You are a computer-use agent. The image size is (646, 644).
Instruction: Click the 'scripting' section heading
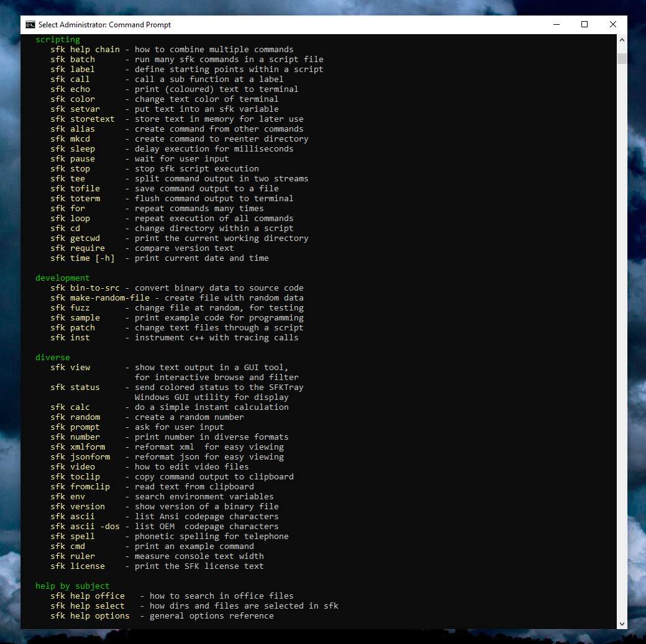pos(58,40)
